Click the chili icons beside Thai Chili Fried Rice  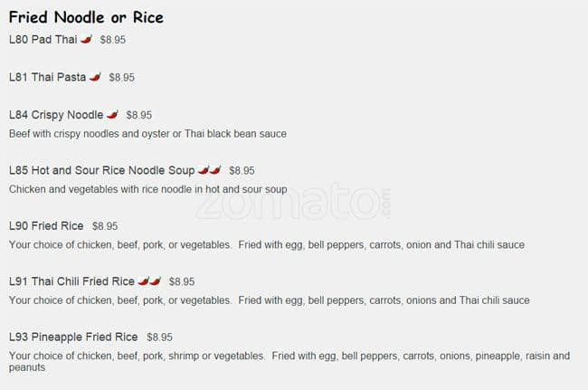click(x=150, y=281)
